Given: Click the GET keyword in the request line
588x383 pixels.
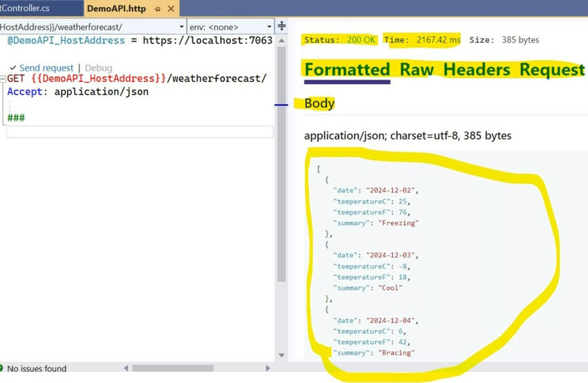Looking at the screenshot, I should (16, 78).
